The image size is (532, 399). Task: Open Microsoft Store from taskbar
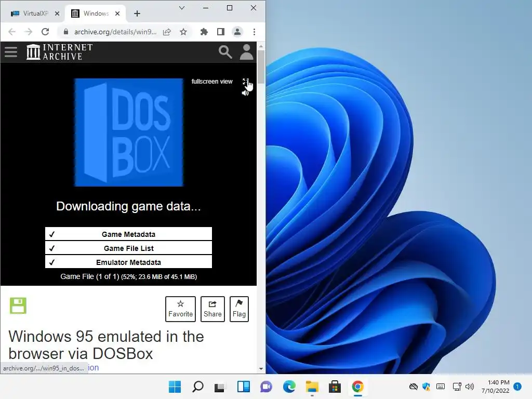tap(335, 387)
